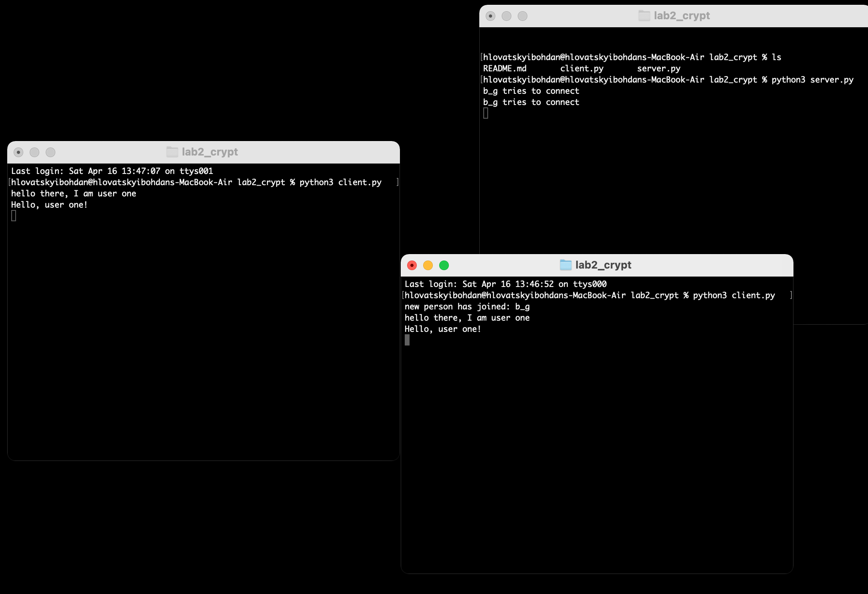Click minimize button of server terminal window
This screenshot has width=868, height=594.
(507, 16)
